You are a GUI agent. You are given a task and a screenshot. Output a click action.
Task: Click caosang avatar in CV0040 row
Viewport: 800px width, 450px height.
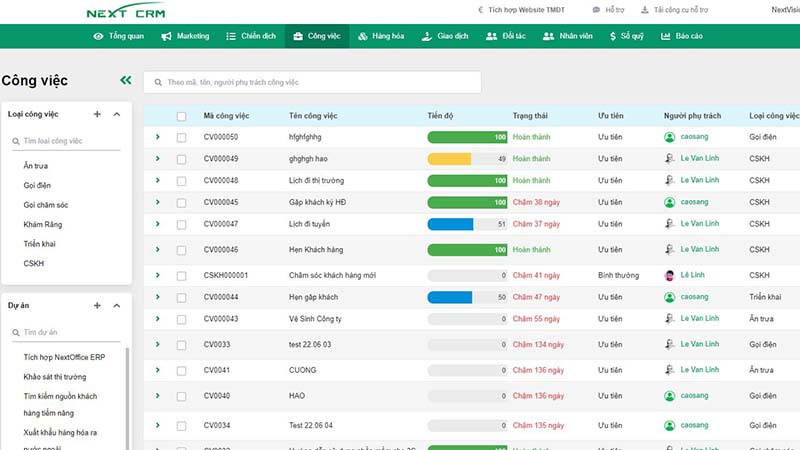pos(669,396)
